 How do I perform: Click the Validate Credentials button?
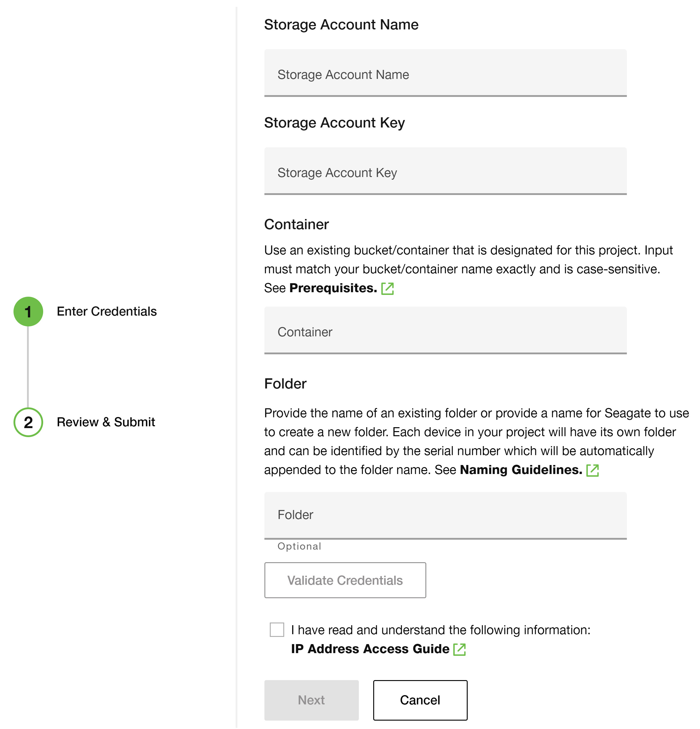tap(345, 580)
